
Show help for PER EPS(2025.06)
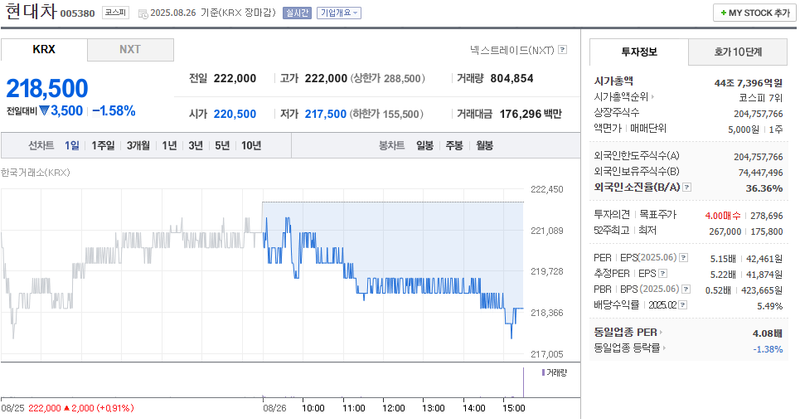(x=684, y=258)
